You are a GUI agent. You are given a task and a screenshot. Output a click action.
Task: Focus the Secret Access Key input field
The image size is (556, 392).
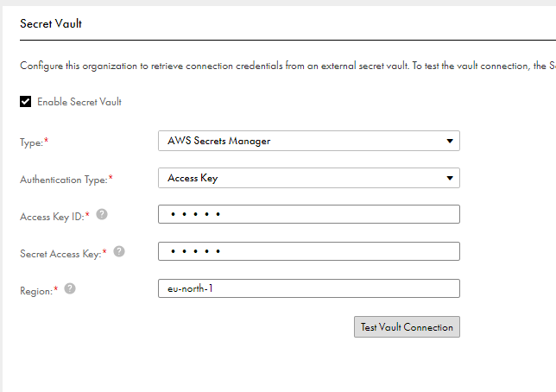[309, 251]
